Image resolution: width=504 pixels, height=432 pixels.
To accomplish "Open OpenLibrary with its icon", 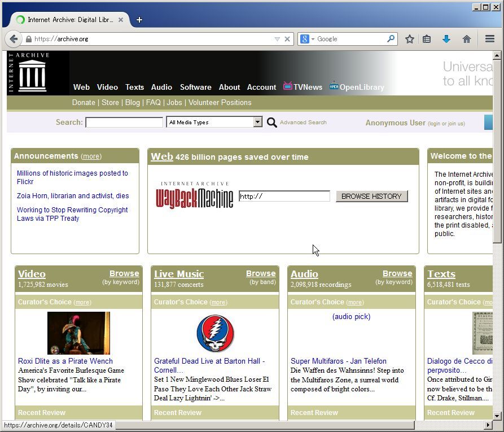I will point(357,86).
